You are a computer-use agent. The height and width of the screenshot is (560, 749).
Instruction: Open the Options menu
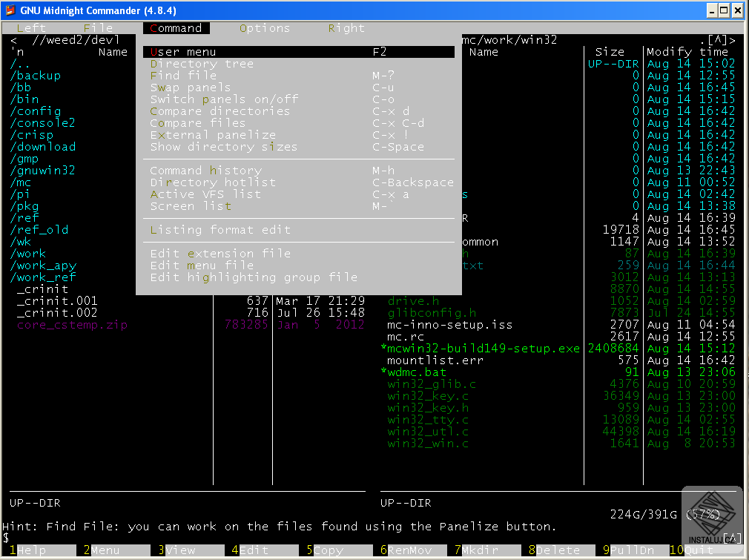pos(265,28)
